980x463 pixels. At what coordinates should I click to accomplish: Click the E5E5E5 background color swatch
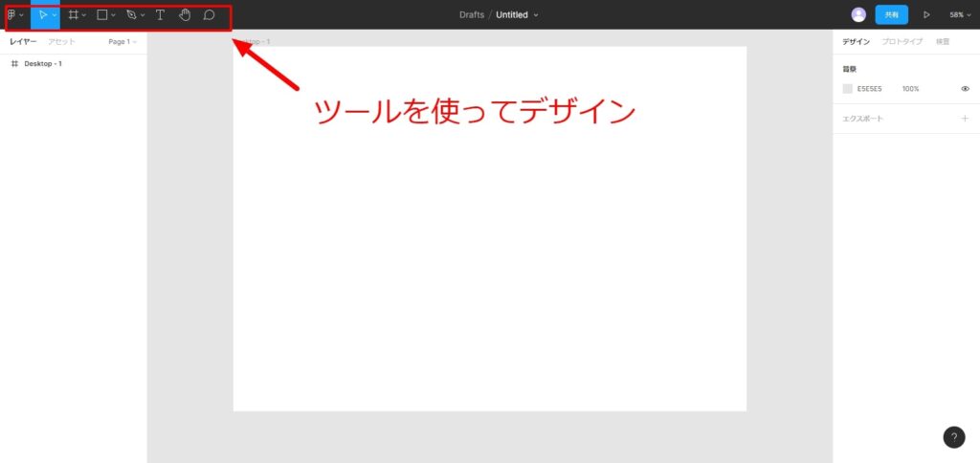coord(847,89)
